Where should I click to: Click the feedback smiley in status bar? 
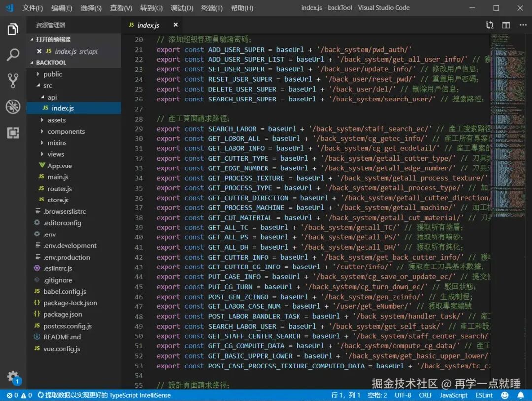pyautogui.click(x=505, y=395)
